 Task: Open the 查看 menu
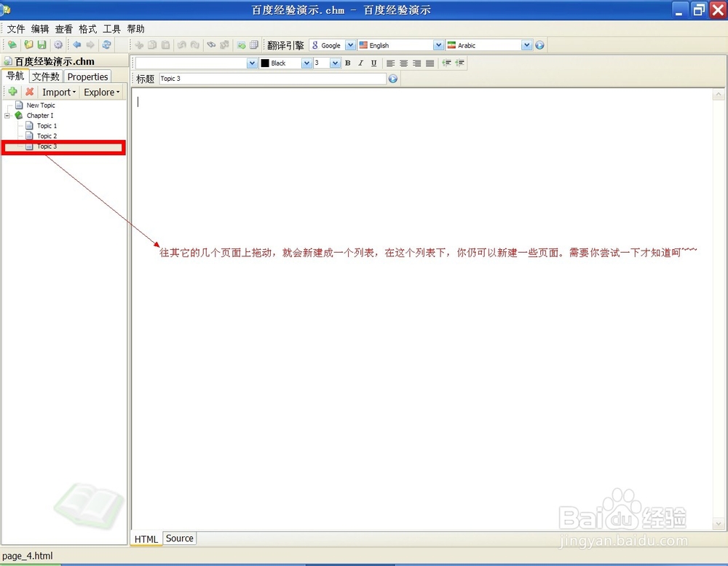63,29
